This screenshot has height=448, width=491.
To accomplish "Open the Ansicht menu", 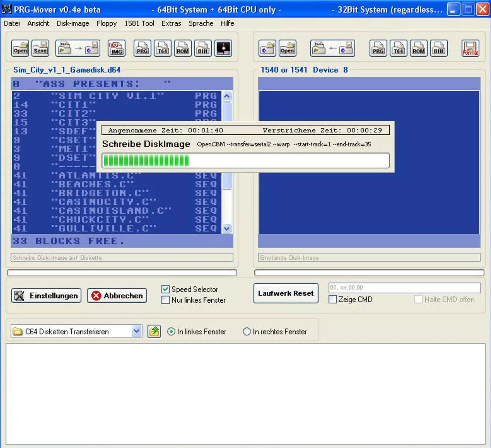I will pyautogui.click(x=38, y=23).
